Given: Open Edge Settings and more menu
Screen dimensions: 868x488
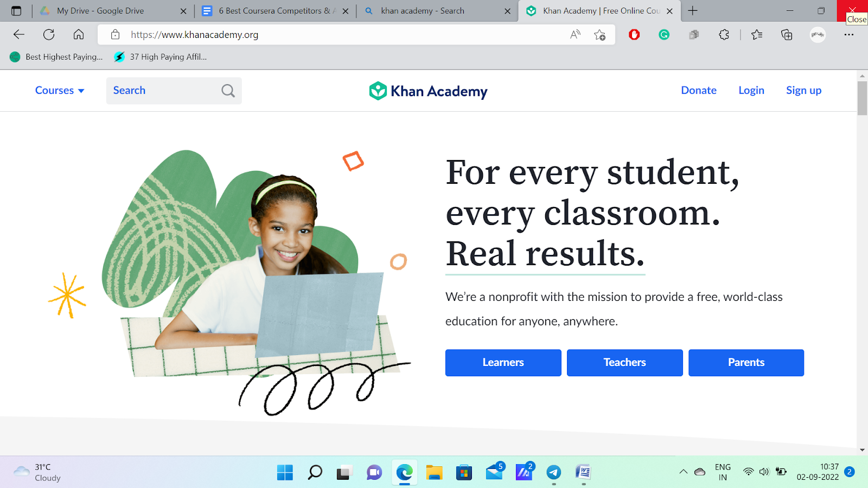Looking at the screenshot, I should tap(849, 35).
